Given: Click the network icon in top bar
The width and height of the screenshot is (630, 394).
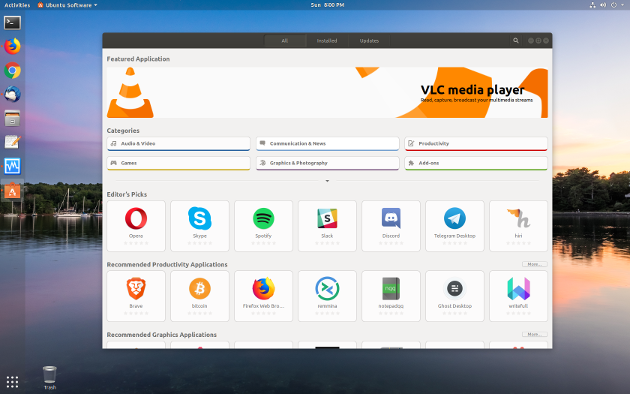Looking at the screenshot, I should click(593, 5).
